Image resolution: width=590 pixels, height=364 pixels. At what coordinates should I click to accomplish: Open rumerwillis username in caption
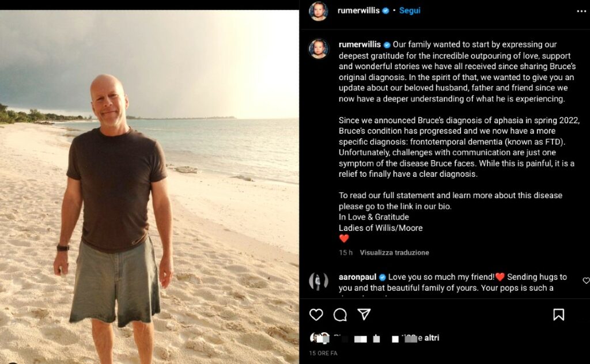point(360,44)
